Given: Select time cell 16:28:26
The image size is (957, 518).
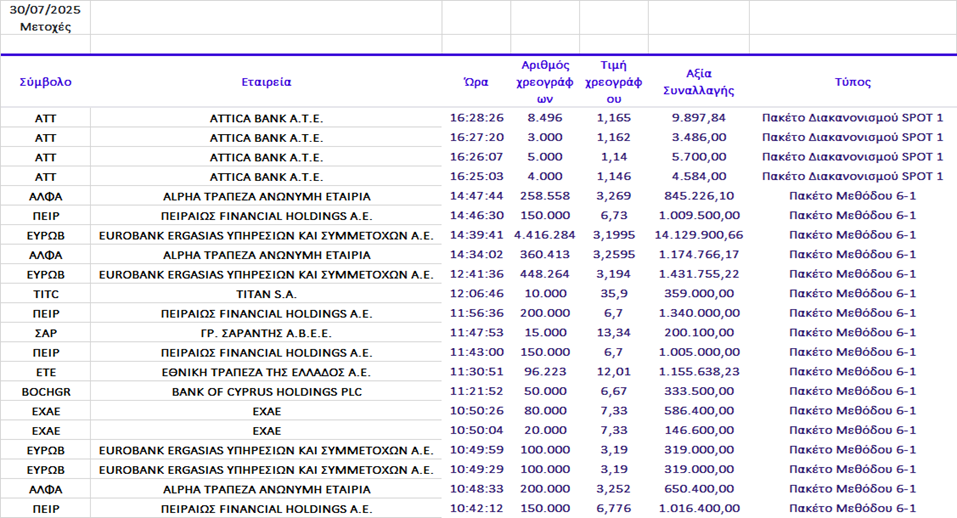Looking at the screenshot, I should [477, 118].
